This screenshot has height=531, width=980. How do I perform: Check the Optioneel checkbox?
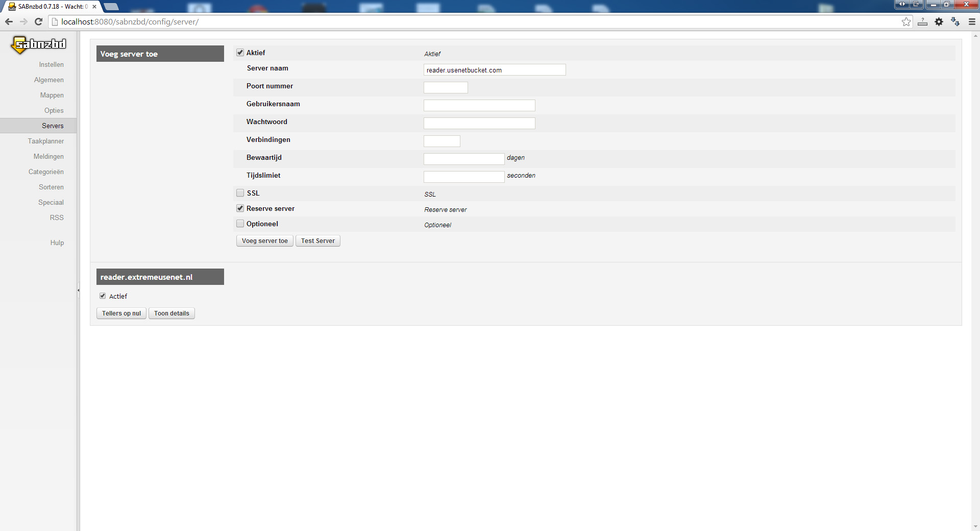click(x=240, y=224)
